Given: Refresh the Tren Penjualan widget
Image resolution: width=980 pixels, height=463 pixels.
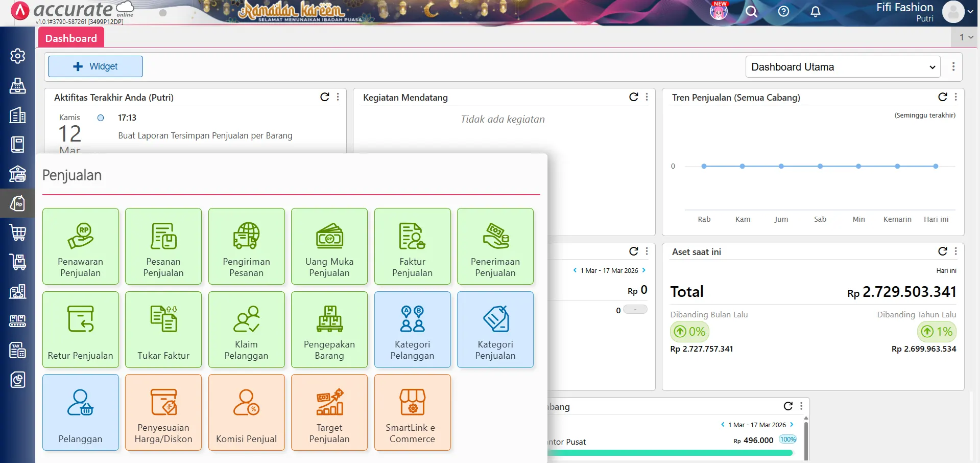Looking at the screenshot, I should [942, 97].
